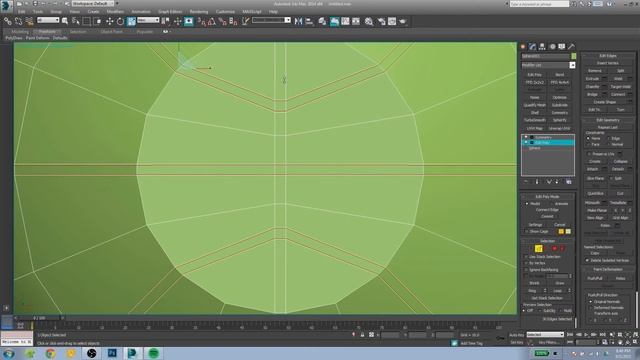Click the Create Shape button

click(x=604, y=102)
